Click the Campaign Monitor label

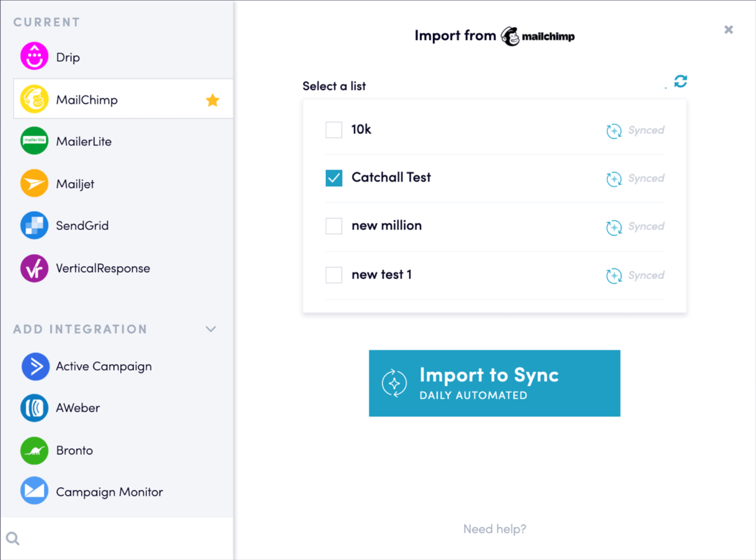pyautogui.click(x=109, y=492)
